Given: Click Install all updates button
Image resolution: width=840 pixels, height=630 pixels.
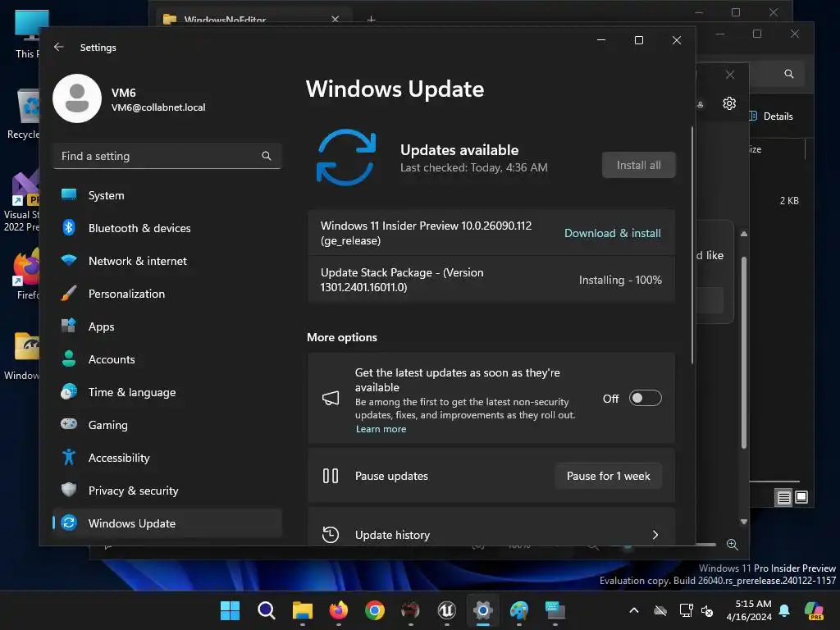Looking at the screenshot, I should tap(638, 165).
